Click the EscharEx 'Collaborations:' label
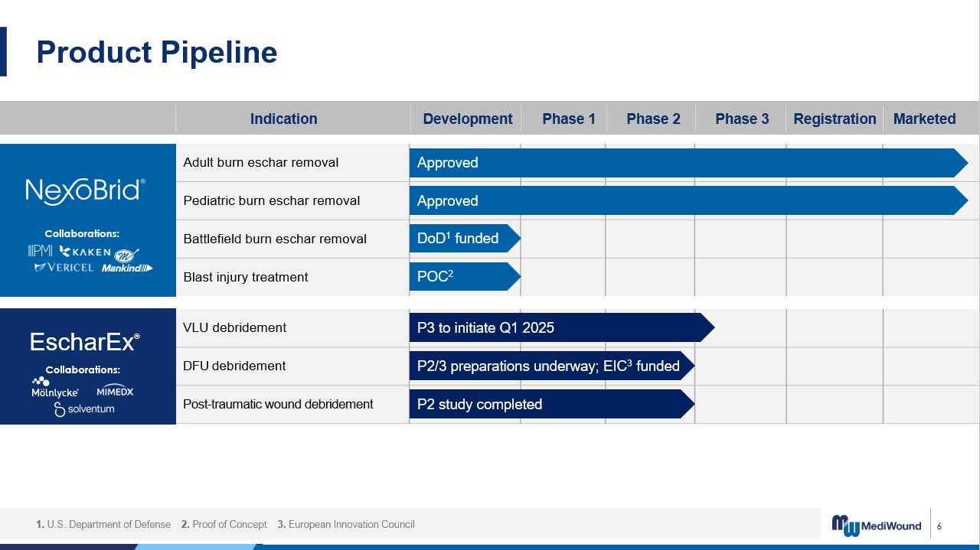Image resolution: width=980 pixels, height=550 pixels. coord(83,370)
